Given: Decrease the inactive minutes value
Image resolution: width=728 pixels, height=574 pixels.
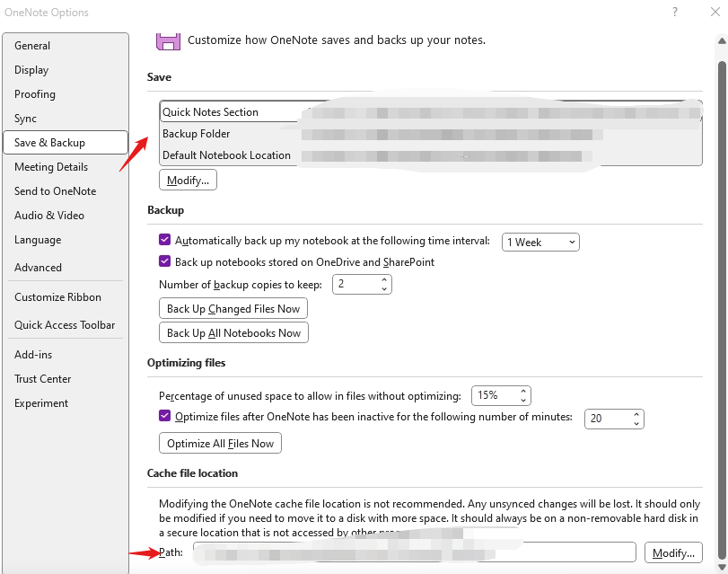Looking at the screenshot, I should tap(636, 423).
